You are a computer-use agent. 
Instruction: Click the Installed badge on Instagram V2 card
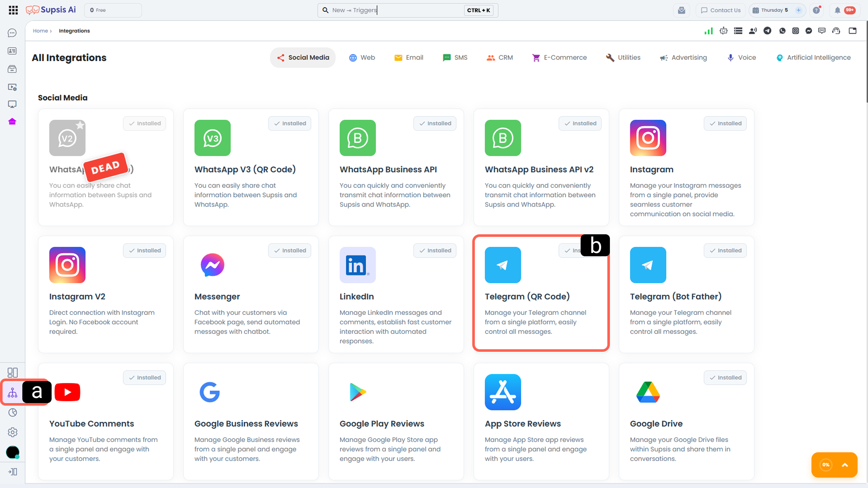(x=145, y=250)
